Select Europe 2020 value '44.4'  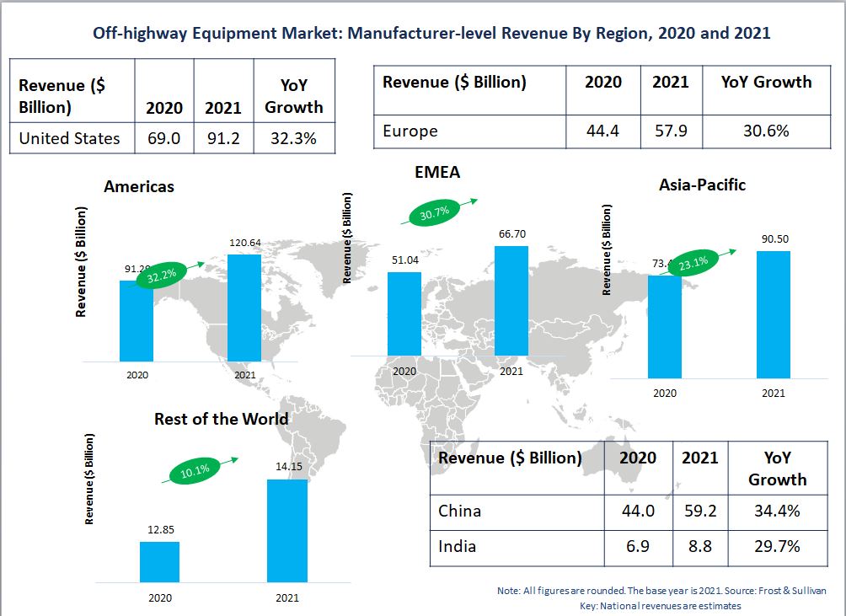602,131
